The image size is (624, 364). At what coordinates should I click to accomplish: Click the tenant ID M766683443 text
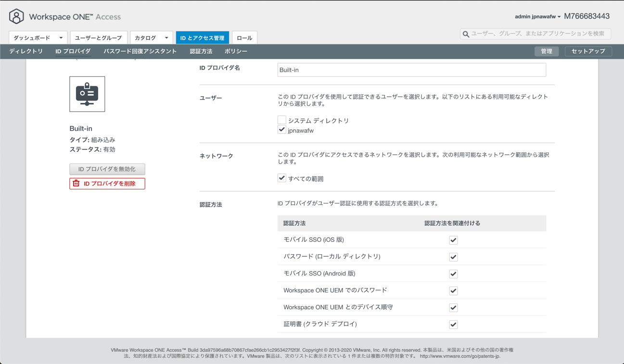tap(586, 16)
